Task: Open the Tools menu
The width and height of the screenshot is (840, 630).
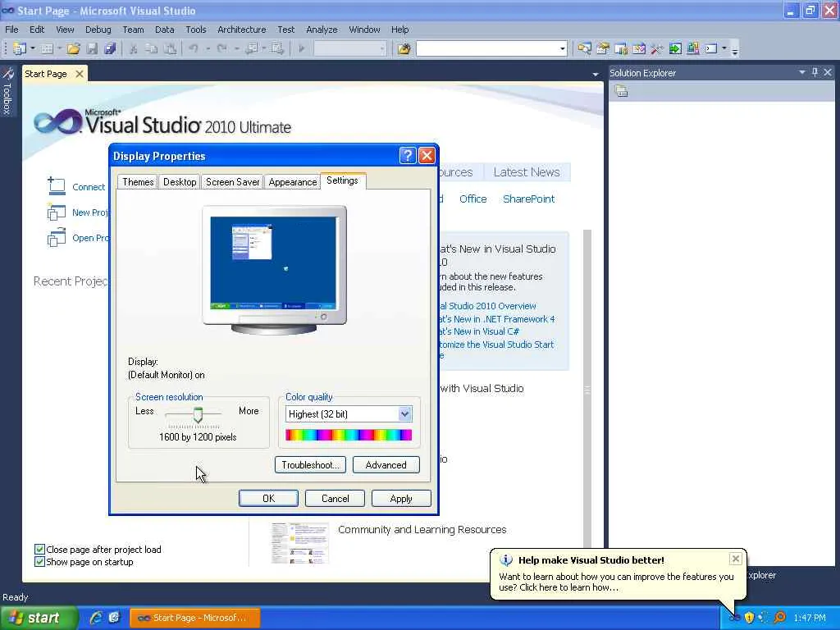Action: click(195, 30)
